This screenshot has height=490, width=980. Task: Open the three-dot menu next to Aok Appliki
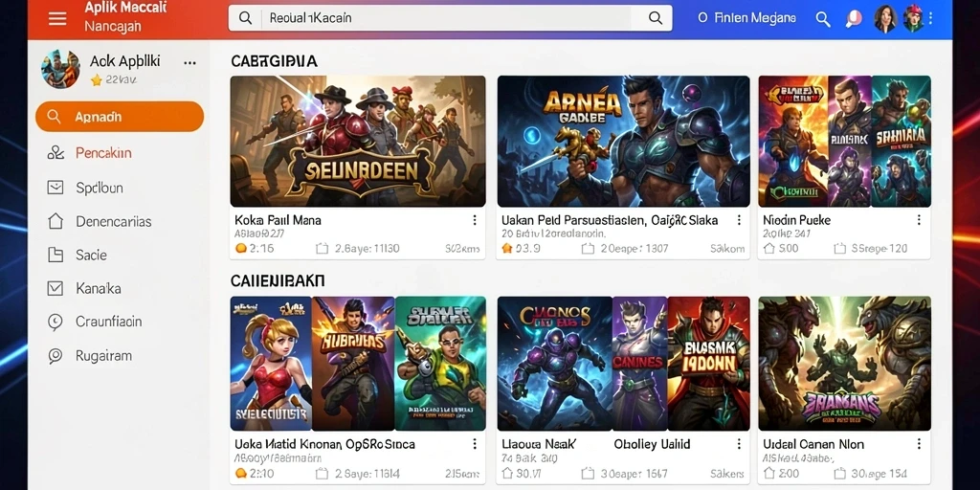(x=190, y=62)
